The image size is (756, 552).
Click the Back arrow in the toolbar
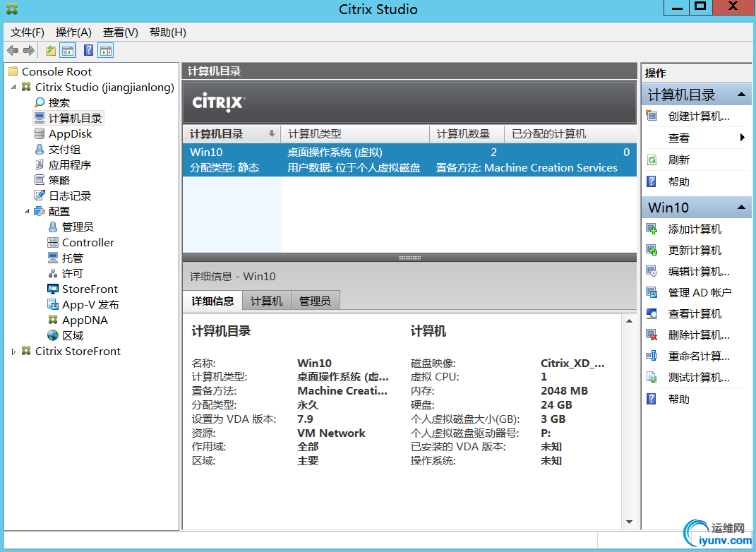click(13, 50)
